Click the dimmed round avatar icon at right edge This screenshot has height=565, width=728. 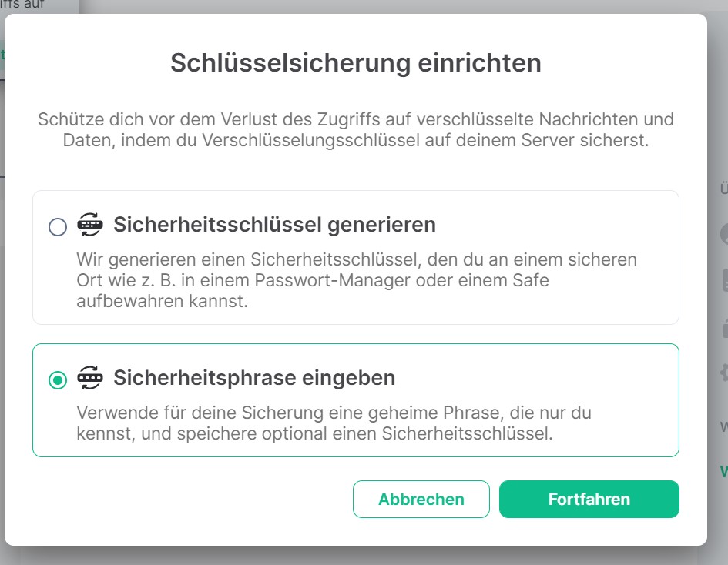(x=724, y=232)
